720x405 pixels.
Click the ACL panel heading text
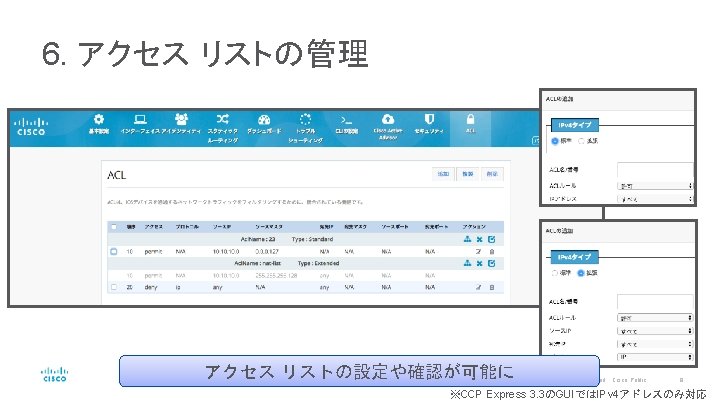tap(116, 175)
